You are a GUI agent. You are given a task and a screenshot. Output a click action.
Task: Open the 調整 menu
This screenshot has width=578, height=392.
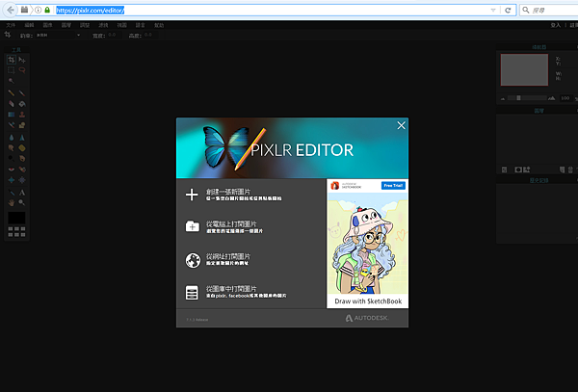[x=85, y=25]
